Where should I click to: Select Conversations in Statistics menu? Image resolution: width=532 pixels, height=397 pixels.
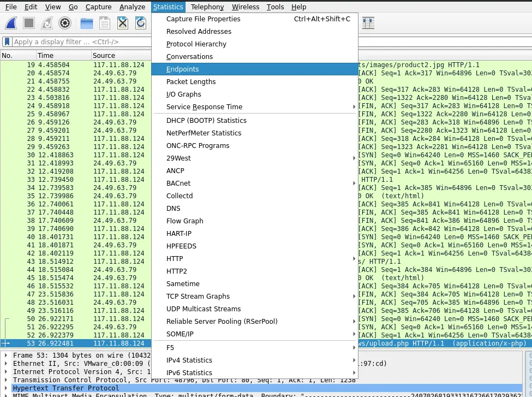pos(255,57)
